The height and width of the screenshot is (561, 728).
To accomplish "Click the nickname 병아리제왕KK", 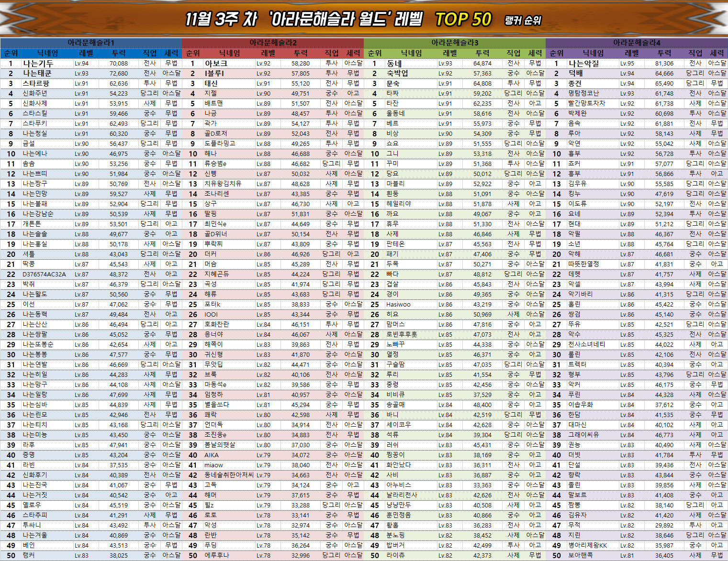I will tap(587, 545).
